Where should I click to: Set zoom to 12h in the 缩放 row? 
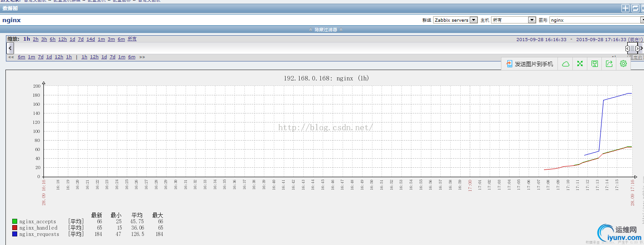click(62, 39)
